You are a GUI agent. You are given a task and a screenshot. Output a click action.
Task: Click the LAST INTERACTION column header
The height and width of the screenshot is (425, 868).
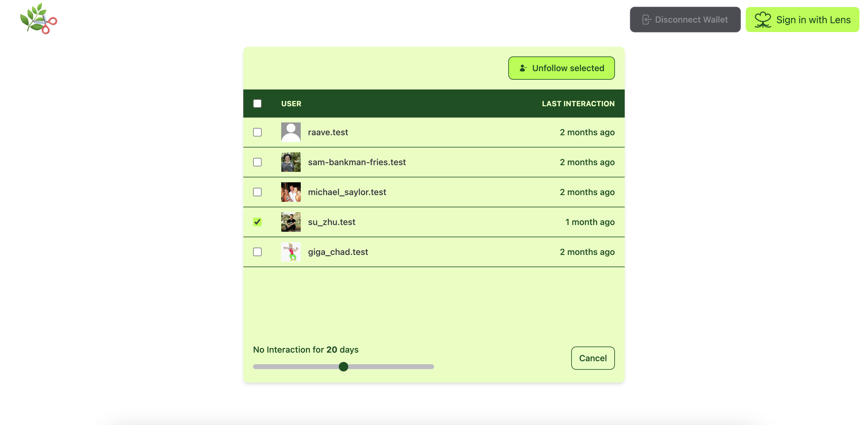click(578, 104)
